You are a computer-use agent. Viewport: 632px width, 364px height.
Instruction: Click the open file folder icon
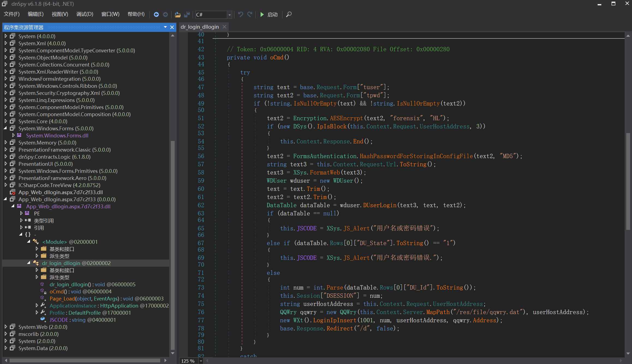tap(178, 14)
